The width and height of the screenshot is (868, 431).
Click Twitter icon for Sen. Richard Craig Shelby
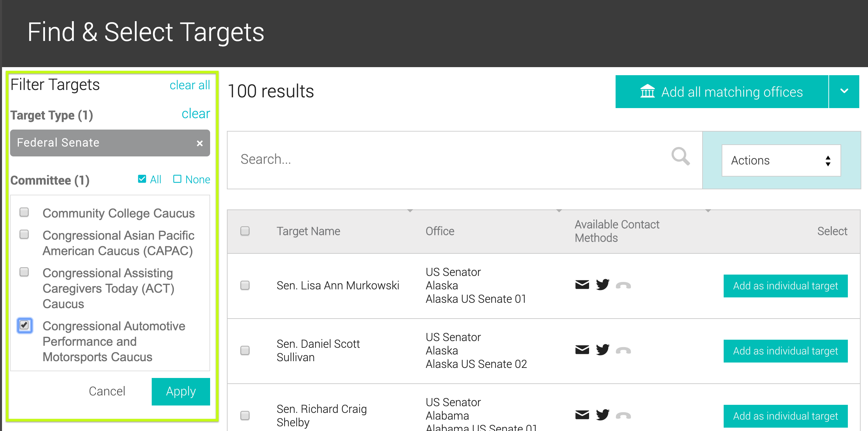click(x=602, y=415)
